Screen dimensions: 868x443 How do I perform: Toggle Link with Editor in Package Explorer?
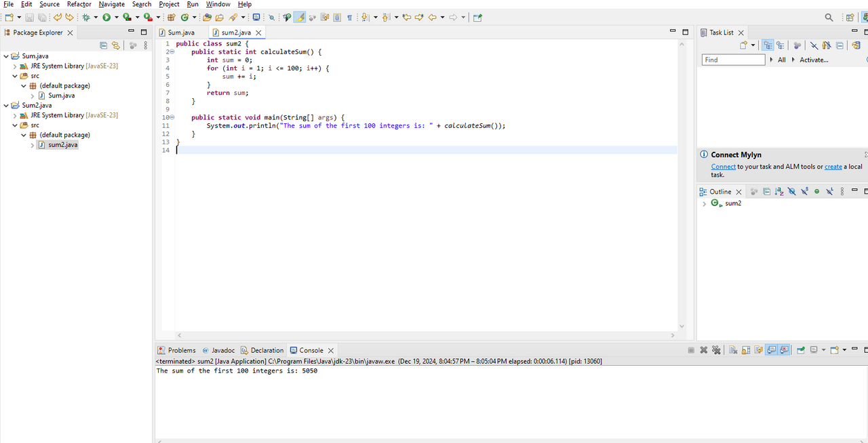(116, 45)
